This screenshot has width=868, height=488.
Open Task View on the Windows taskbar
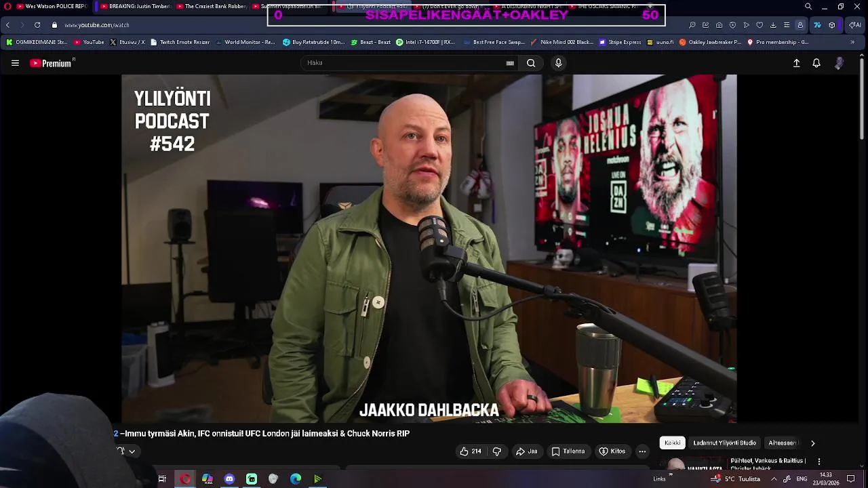[x=162, y=479]
